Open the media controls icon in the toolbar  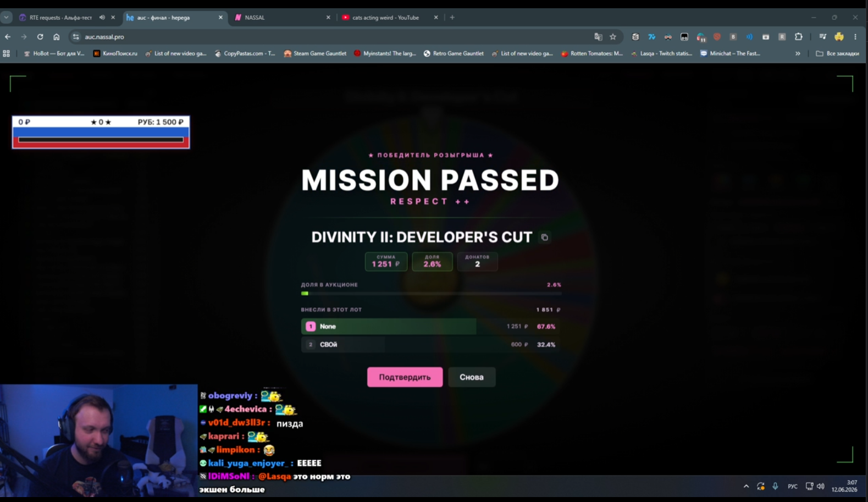click(822, 37)
